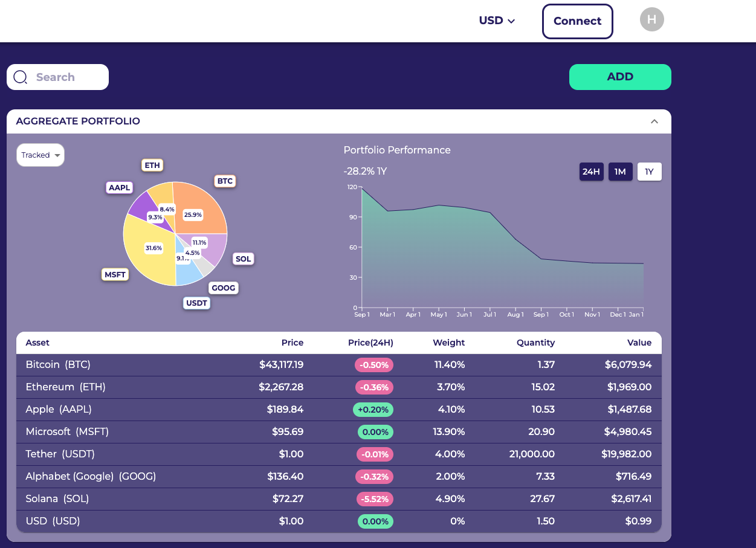Click the ADD button
Image resolution: width=756 pixels, height=548 pixels.
pos(620,77)
